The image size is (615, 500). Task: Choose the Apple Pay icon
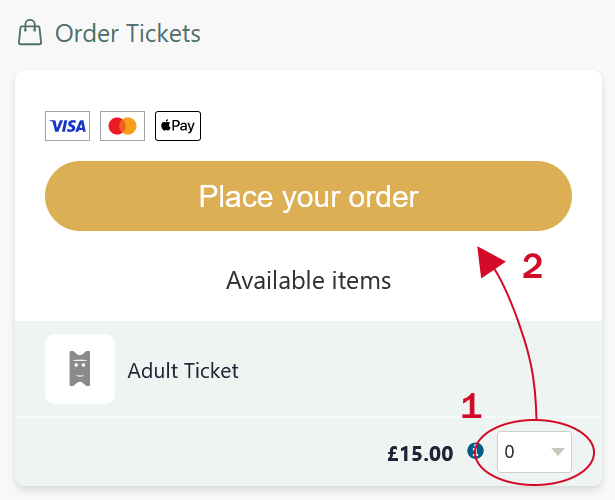(178, 126)
